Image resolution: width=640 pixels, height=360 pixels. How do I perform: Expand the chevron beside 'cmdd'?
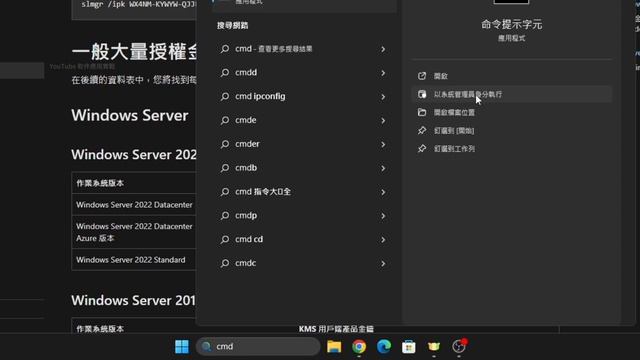pyautogui.click(x=383, y=73)
